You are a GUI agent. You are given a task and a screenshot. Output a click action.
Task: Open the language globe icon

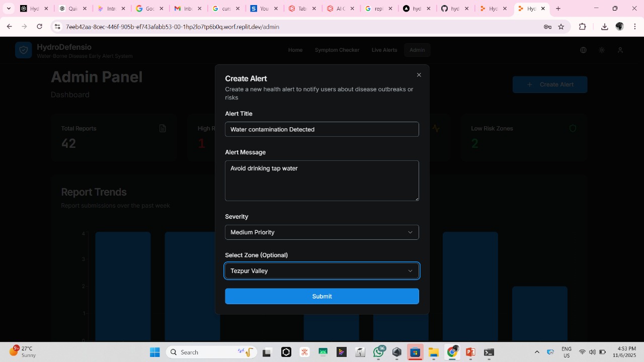(583, 50)
